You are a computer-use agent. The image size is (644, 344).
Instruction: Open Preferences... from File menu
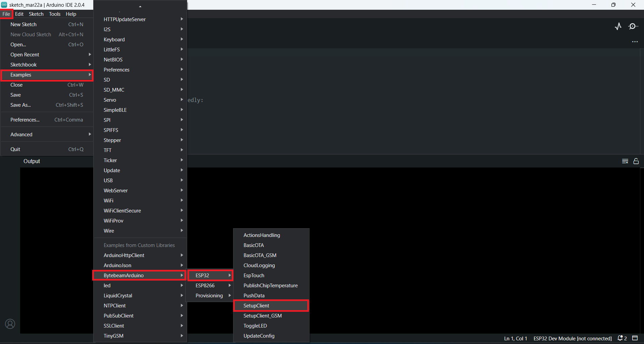coord(47,120)
